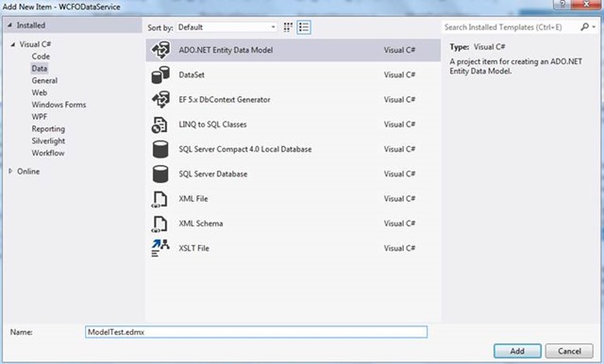Open the Sort by Default dropdown
This screenshot has width=604, height=364.
point(226,27)
